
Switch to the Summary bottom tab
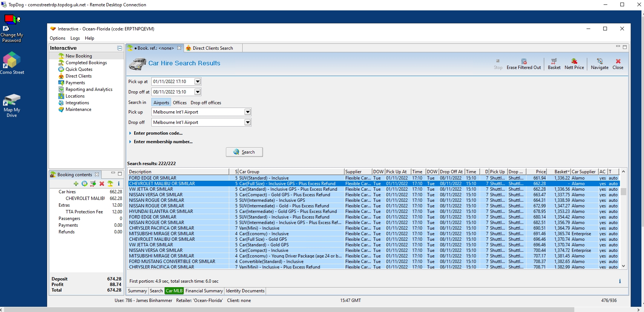pyautogui.click(x=137, y=291)
